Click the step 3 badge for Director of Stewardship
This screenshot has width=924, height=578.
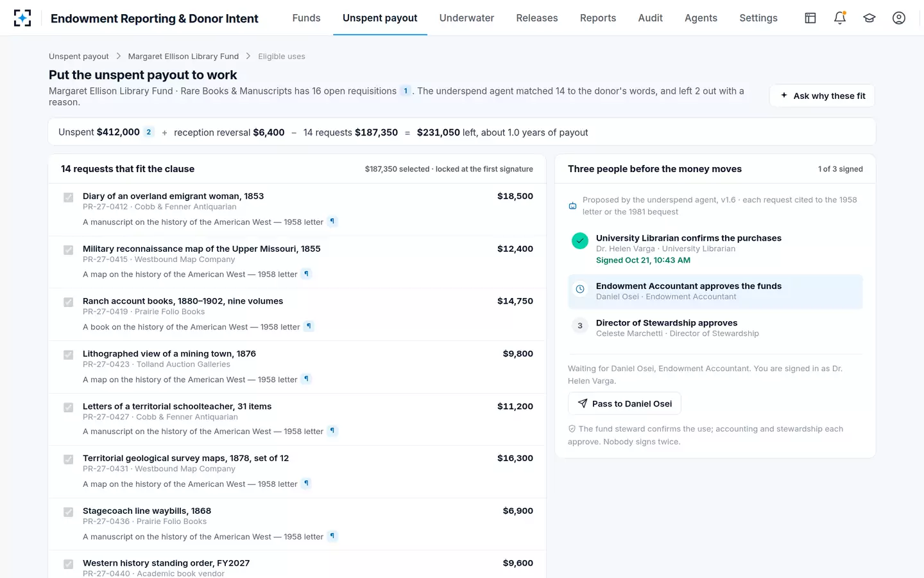(580, 326)
